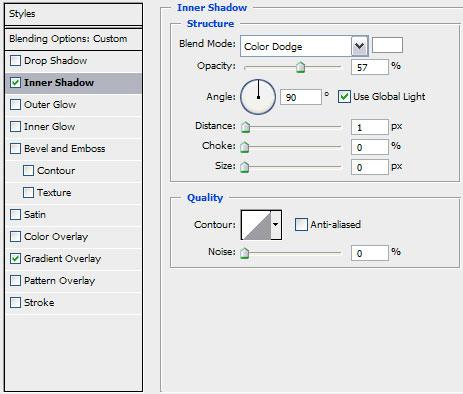Select the Texture sub-style label

(x=54, y=193)
